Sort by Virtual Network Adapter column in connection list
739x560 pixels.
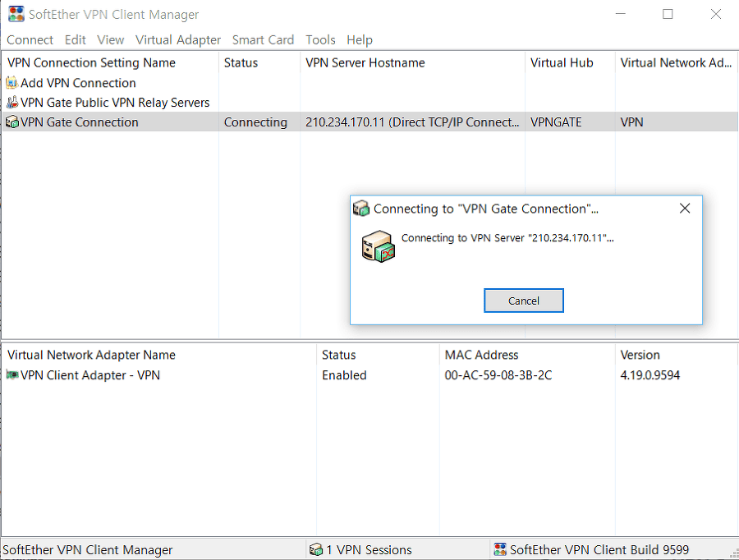[x=677, y=62]
